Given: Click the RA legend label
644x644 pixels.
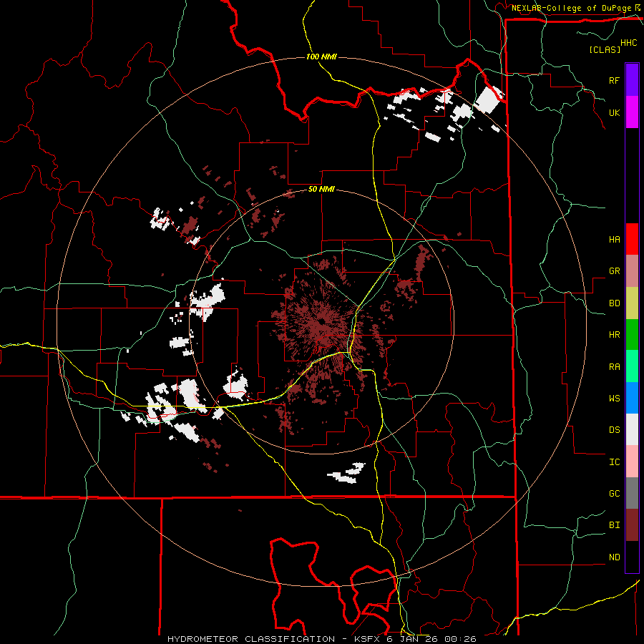Looking at the screenshot, I should [x=614, y=366].
